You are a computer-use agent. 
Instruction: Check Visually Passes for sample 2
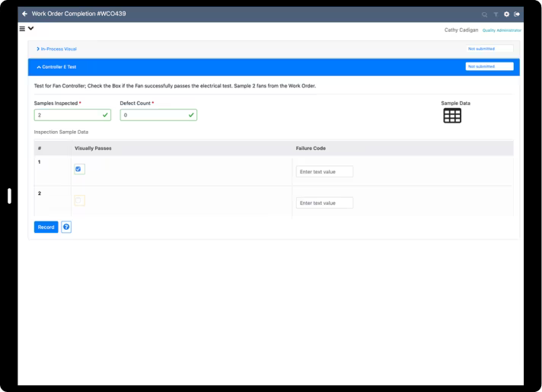coord(79,200)
